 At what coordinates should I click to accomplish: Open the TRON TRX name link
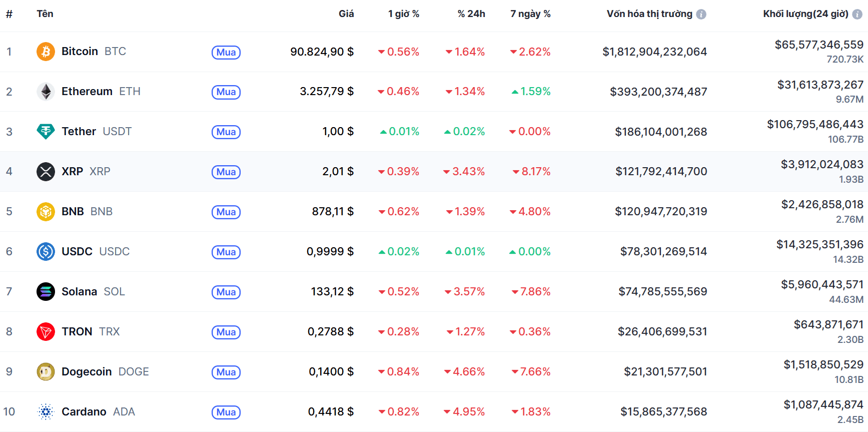tap(91, 331)
